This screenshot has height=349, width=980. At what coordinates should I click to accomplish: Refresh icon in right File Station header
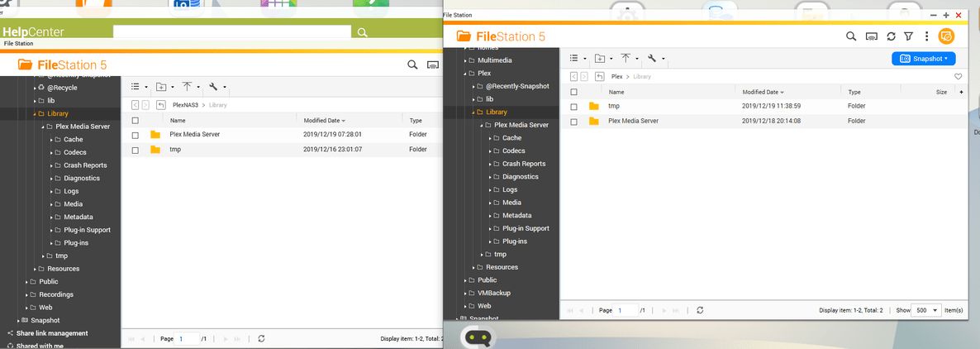tap(892, 36)
